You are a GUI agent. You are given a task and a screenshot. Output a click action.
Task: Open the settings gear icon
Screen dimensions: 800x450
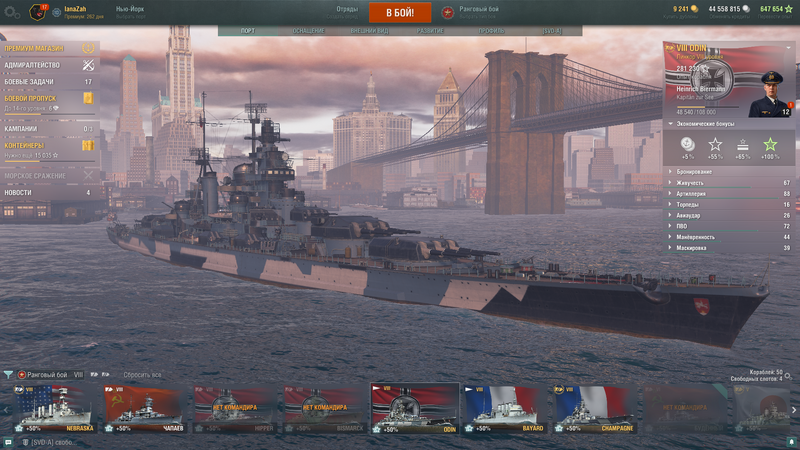point(11,12)
